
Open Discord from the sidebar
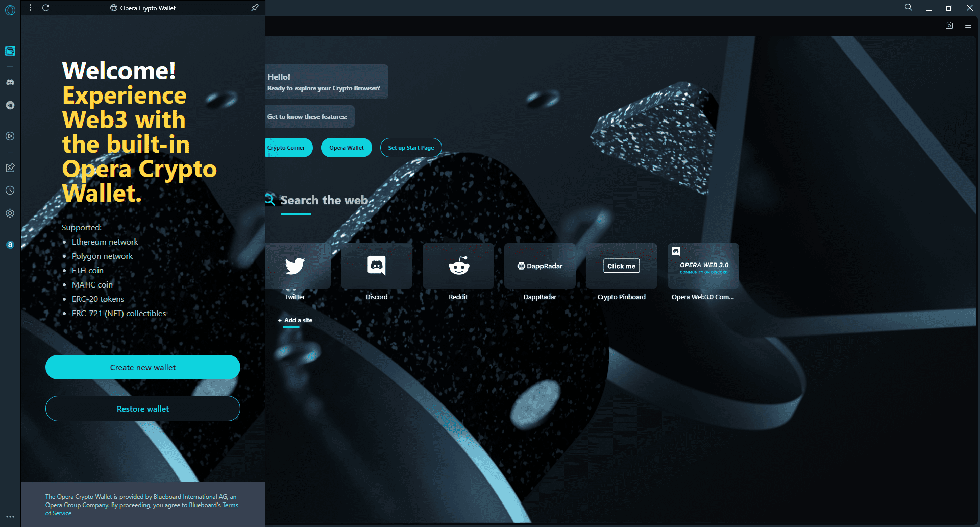click(10, 82)
